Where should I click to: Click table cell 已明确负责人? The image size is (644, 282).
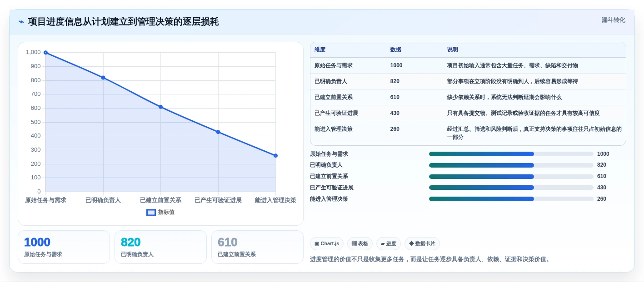331,81
